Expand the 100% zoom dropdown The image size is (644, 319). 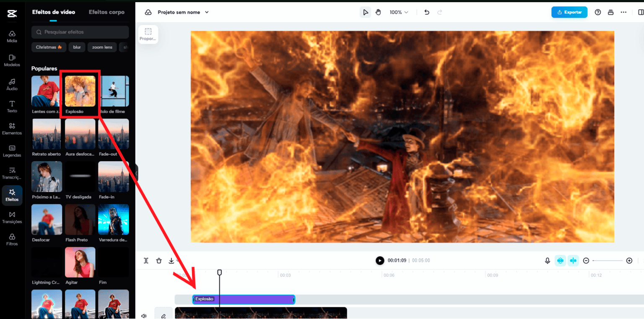[399, 12]
